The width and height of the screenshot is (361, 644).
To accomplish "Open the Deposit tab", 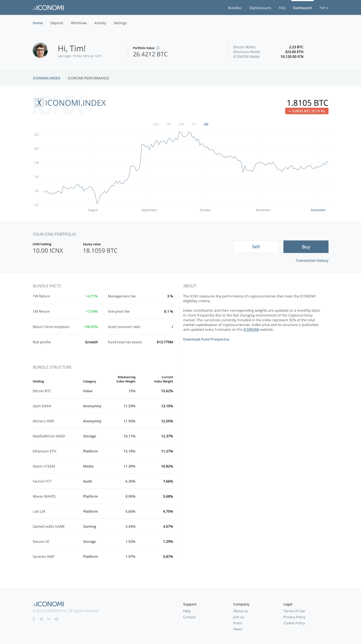I will (x=57, y=23).
